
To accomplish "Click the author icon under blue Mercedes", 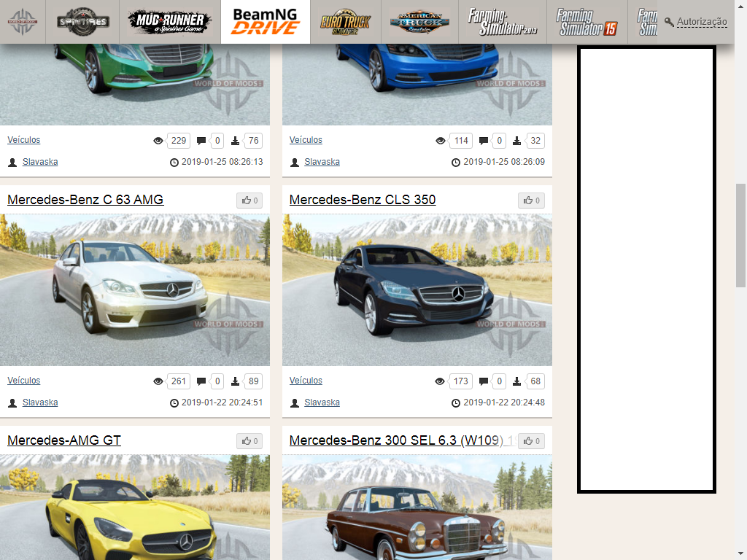I will pos(295,163).
